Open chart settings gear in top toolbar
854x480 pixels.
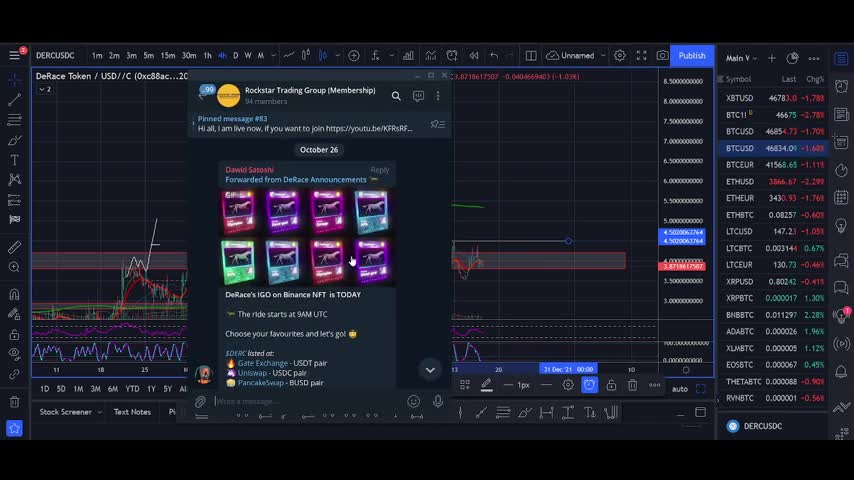620,56
